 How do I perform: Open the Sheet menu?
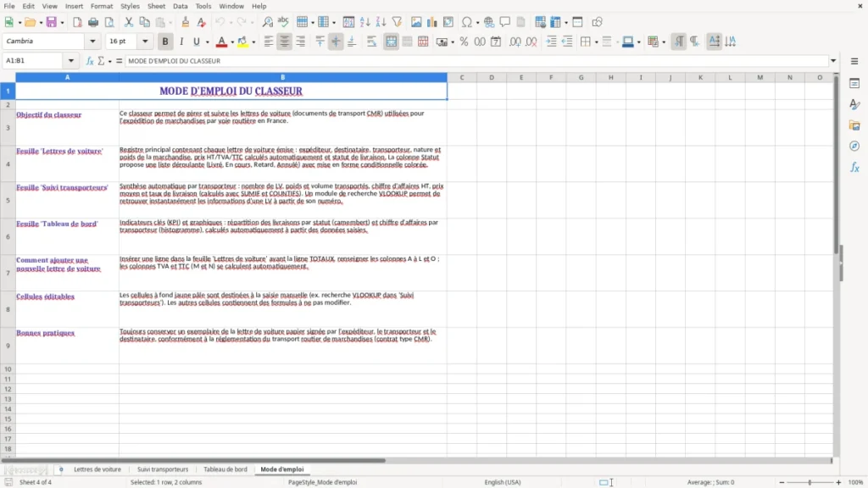pyautogui.click(x=156, y=6)
